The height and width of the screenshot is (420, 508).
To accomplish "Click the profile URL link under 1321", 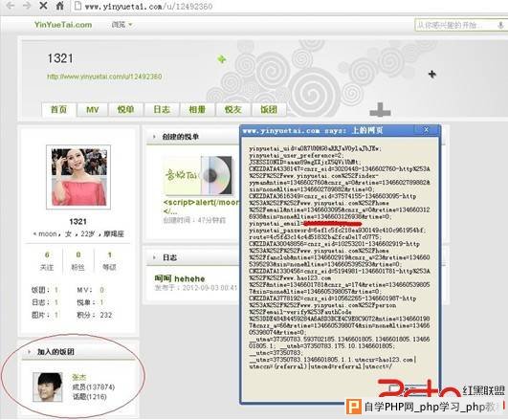I will point(104,77).
